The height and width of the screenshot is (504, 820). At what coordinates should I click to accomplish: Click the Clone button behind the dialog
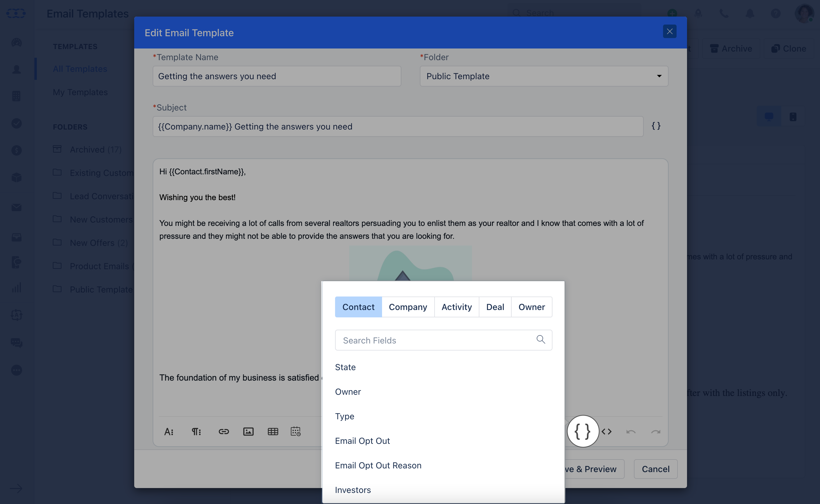click(788, 49)
